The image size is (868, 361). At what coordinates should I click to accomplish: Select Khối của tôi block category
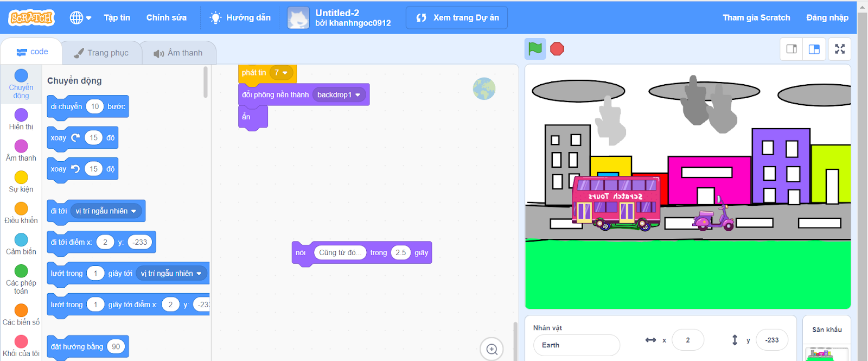click(x=21, y=346)
